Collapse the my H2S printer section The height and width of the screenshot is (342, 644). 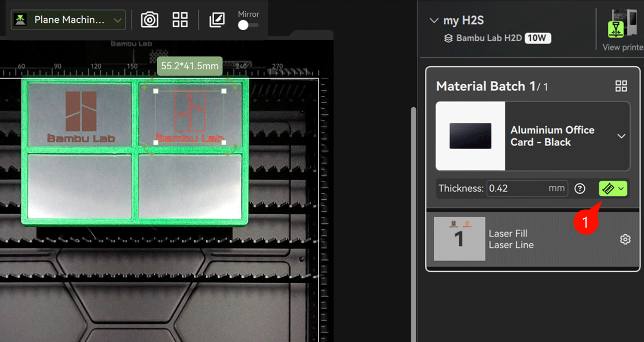[434, 20]
